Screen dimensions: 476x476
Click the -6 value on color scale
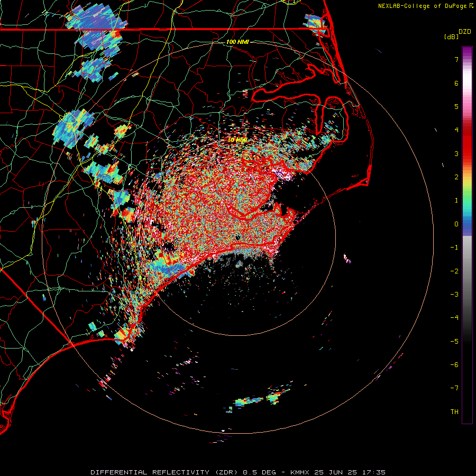click(454, 365)
